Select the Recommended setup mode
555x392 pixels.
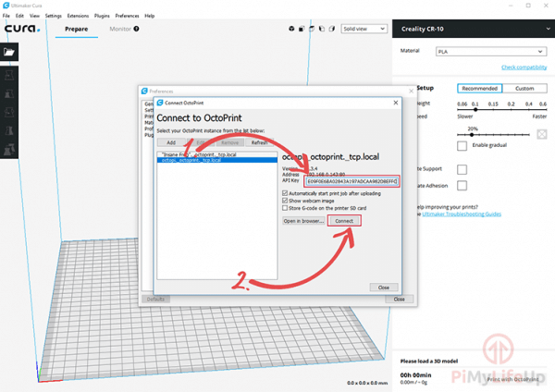coord(479,88)
